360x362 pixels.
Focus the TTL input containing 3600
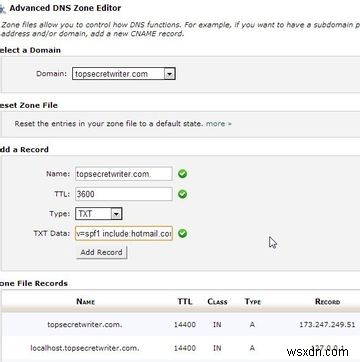124,194
